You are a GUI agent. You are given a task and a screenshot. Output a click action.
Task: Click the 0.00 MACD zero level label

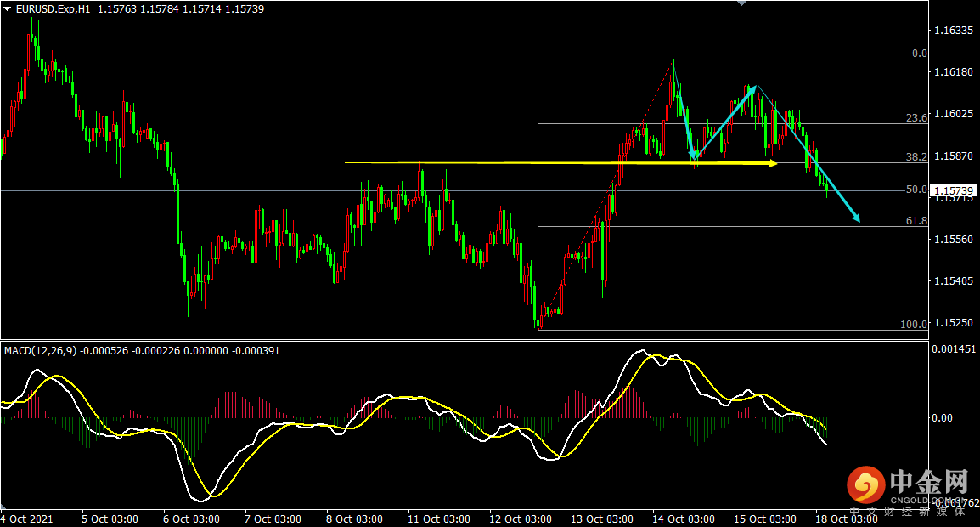[941, 417]
